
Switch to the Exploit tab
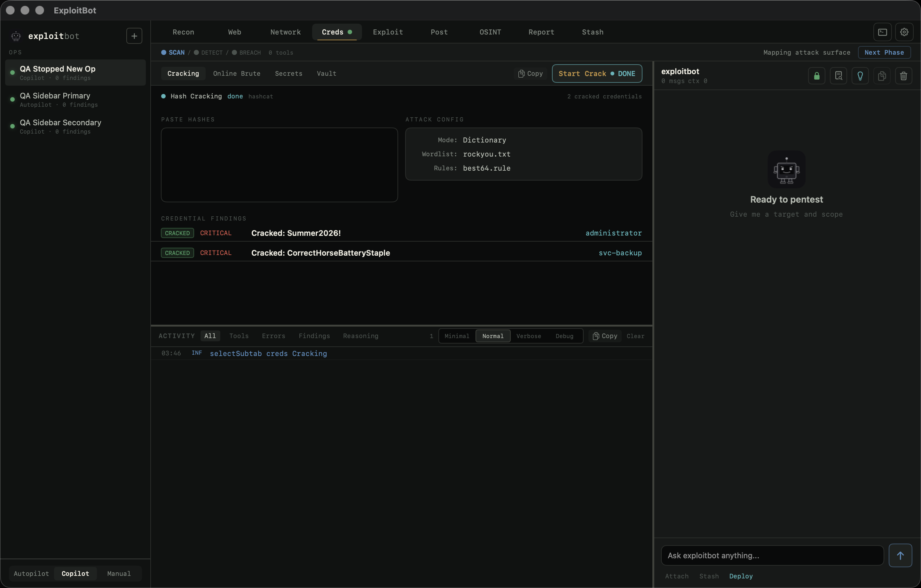(388, 32)
